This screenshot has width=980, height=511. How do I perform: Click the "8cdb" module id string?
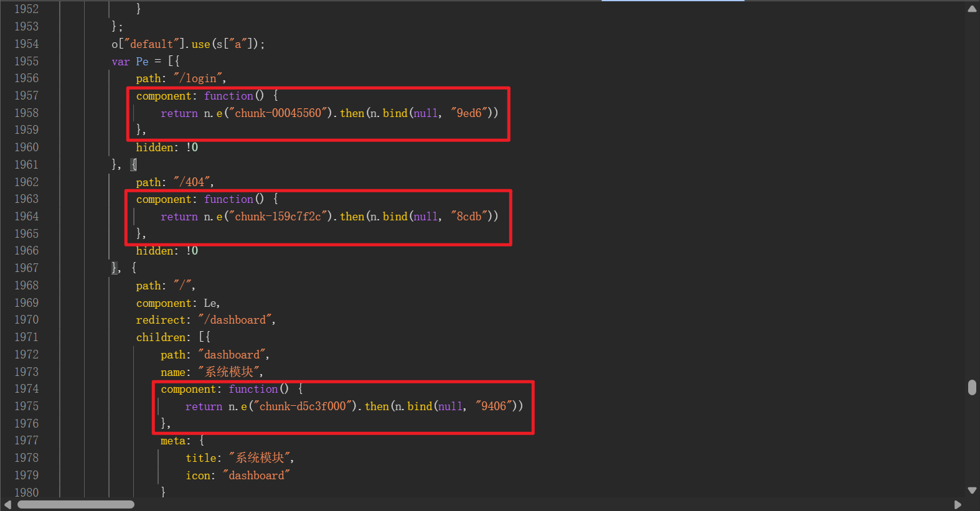pyautogui.click(x=469, y=217)
